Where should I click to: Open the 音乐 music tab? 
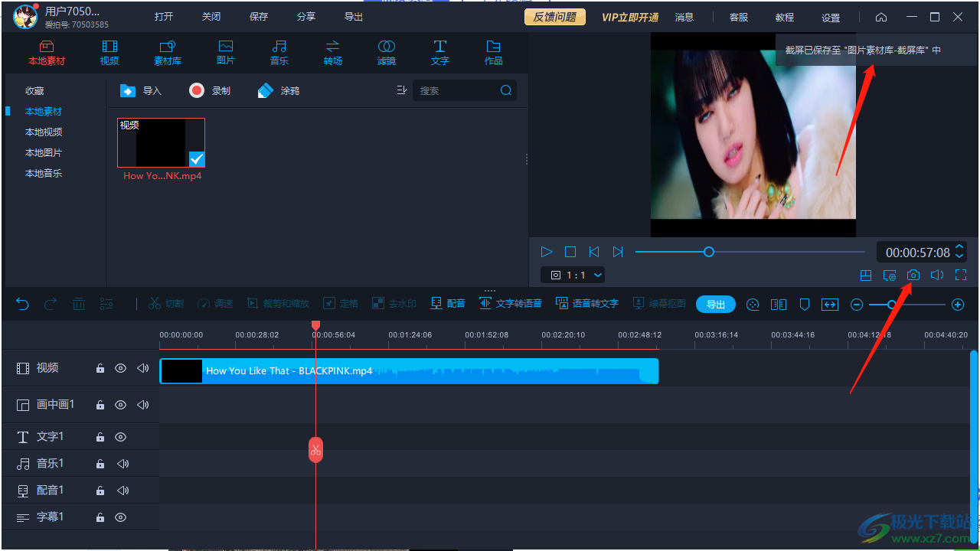coord(279,53)
